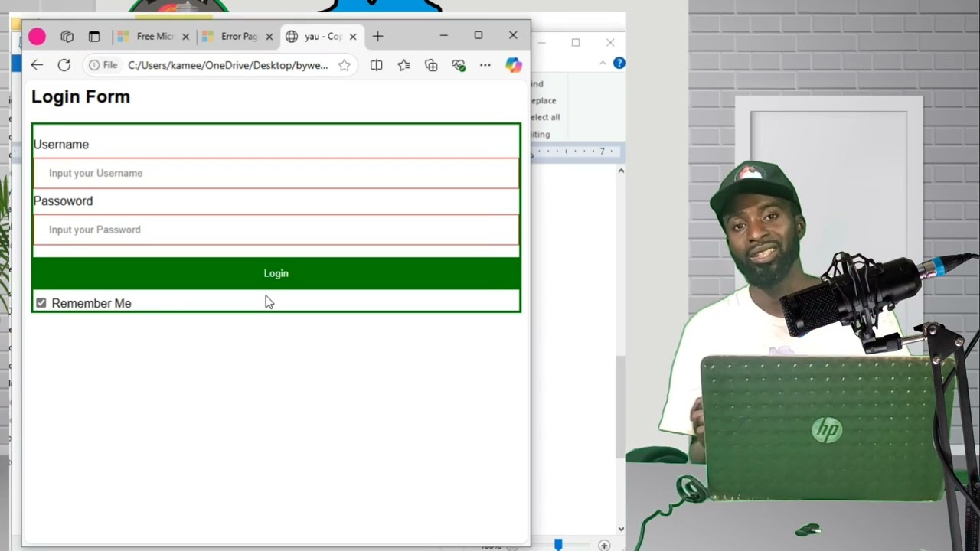Click the Username input field

(x=276, y=173)
